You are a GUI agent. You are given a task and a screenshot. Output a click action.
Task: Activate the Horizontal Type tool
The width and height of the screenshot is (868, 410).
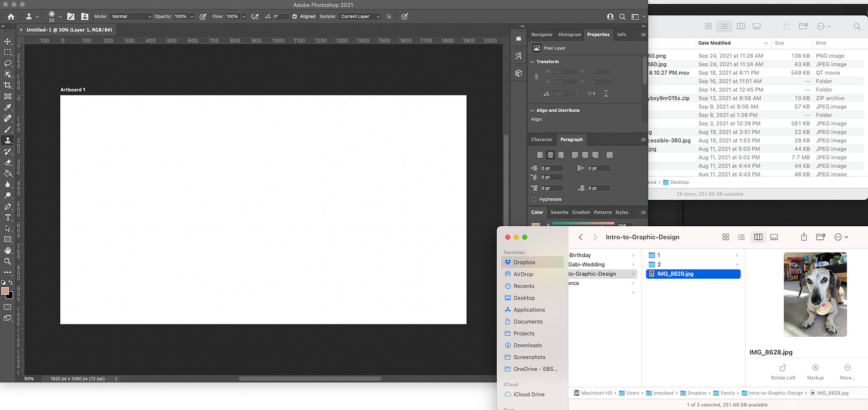click(8, 217)
